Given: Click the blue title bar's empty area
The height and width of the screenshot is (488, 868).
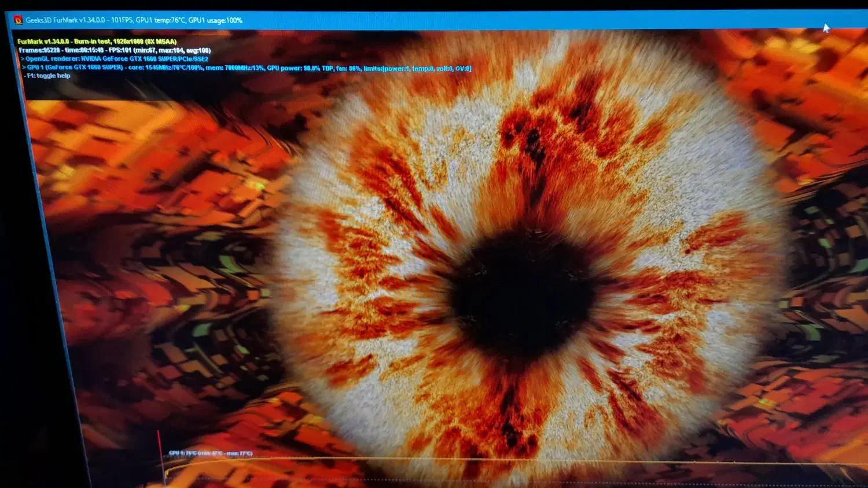Looking at the screenshot, I should point(521,21).
